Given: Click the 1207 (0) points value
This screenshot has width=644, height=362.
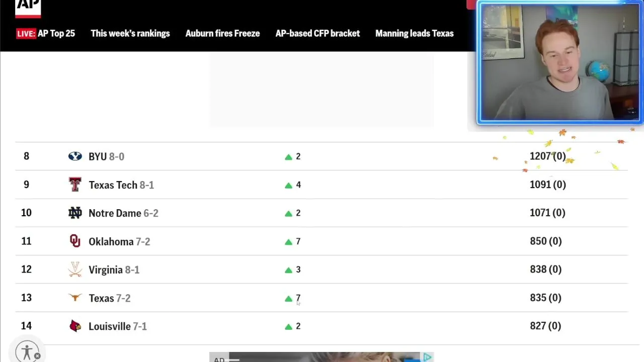Looking at the screenshot, I should point(548,156).
